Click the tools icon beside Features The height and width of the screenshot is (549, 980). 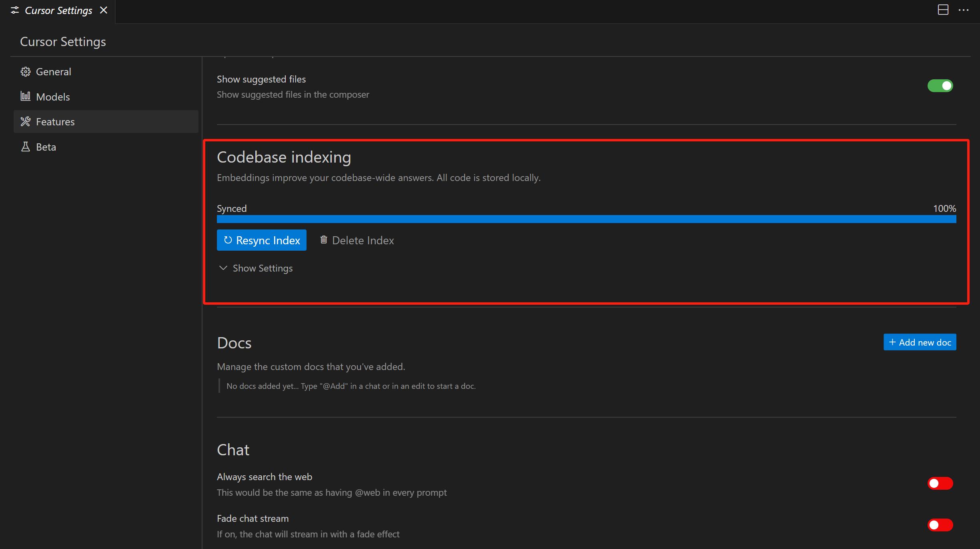tap(26, 122)
